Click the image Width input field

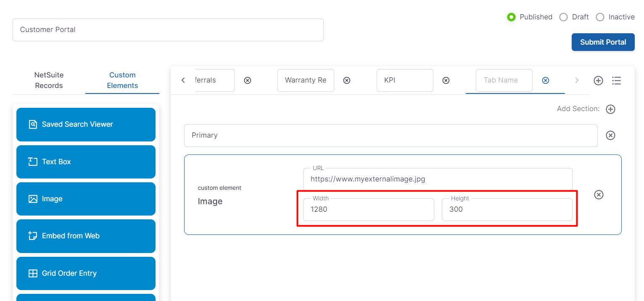pos(368,210)
